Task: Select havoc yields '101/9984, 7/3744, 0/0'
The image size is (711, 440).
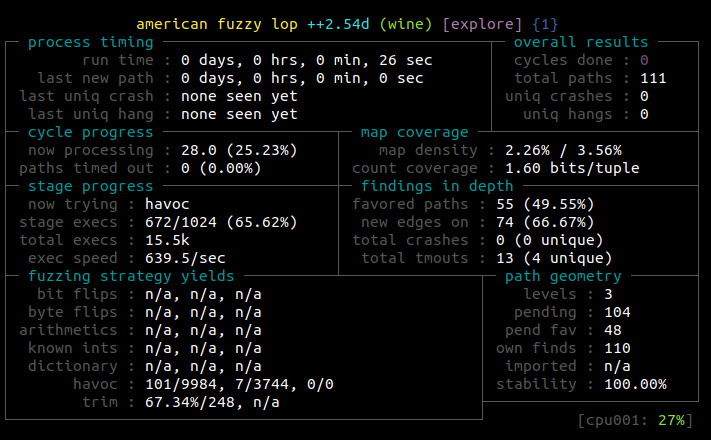Action: click(x=239, y=384)
